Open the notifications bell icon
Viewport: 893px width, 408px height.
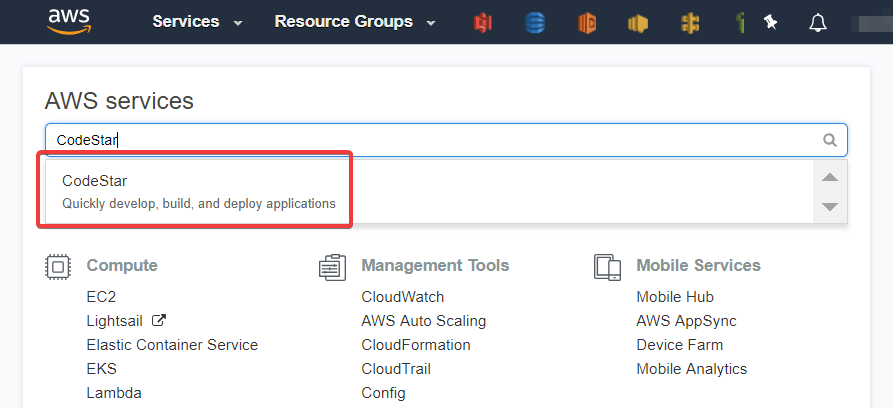818,23
